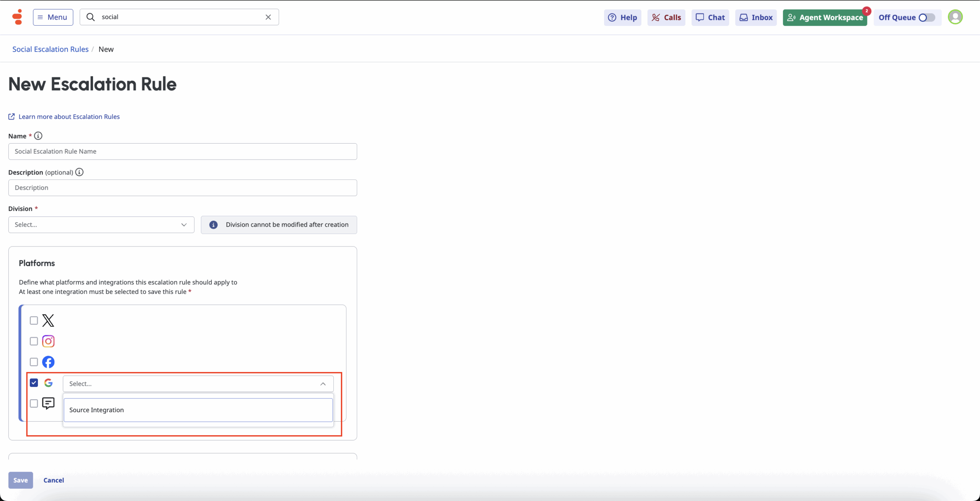Click the Genesys logo icon
This screenshot has height=501, width=980.
17,17
